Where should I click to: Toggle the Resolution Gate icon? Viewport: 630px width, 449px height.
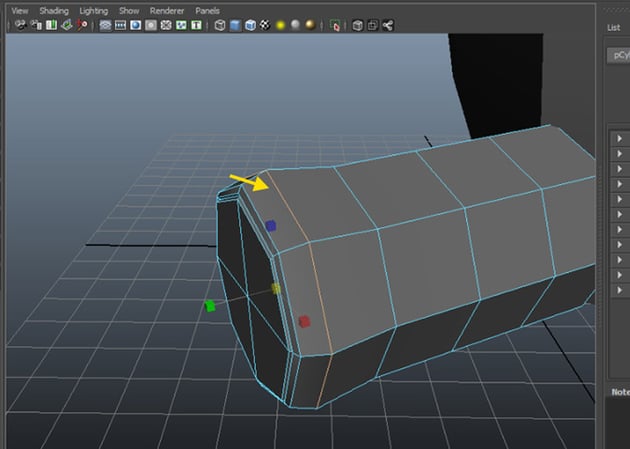136,25
